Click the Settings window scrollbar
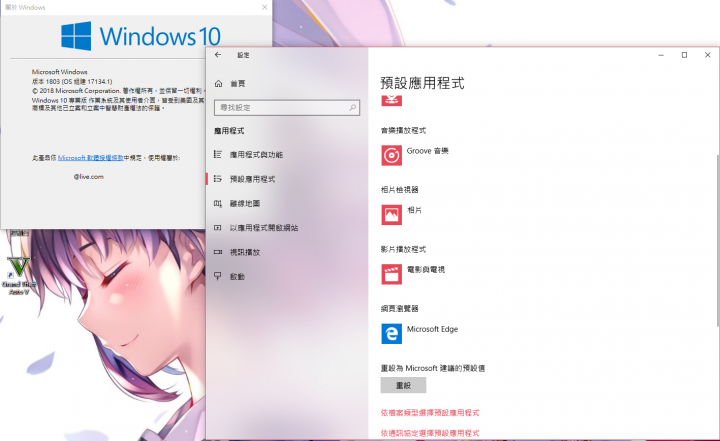This screenshot has width=720, height=441. point(717,241)
